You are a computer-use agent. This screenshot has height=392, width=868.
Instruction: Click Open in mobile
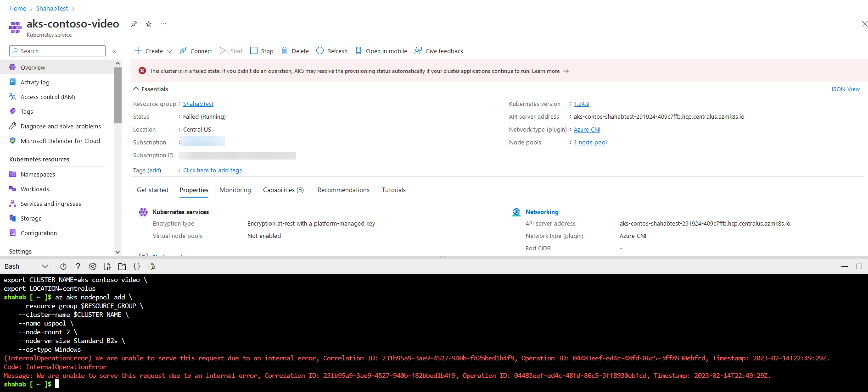(381, 51)
